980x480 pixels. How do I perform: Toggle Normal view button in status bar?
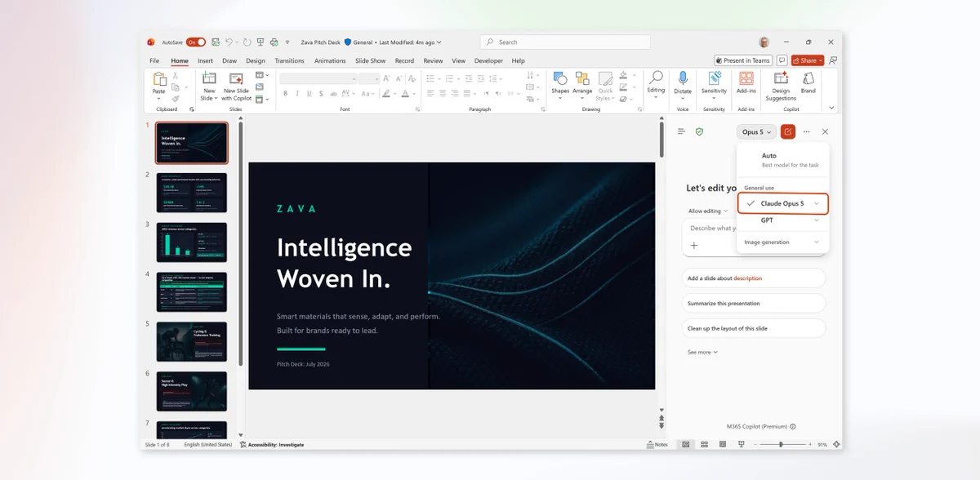coord(686,444)
